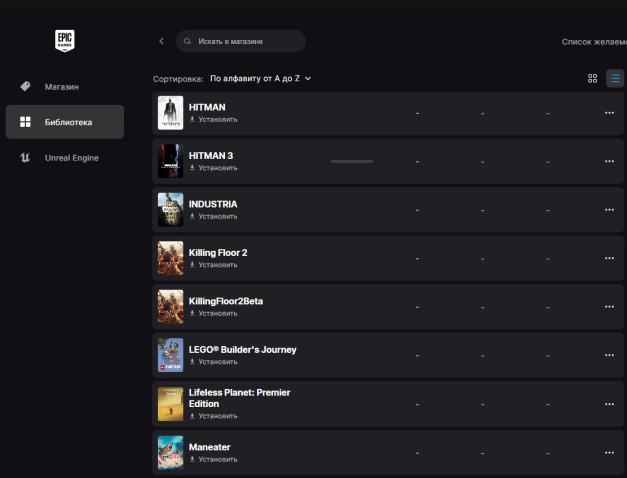Click the Epic Games logo
Screen dimensions: 627x478
pos(64,41)
